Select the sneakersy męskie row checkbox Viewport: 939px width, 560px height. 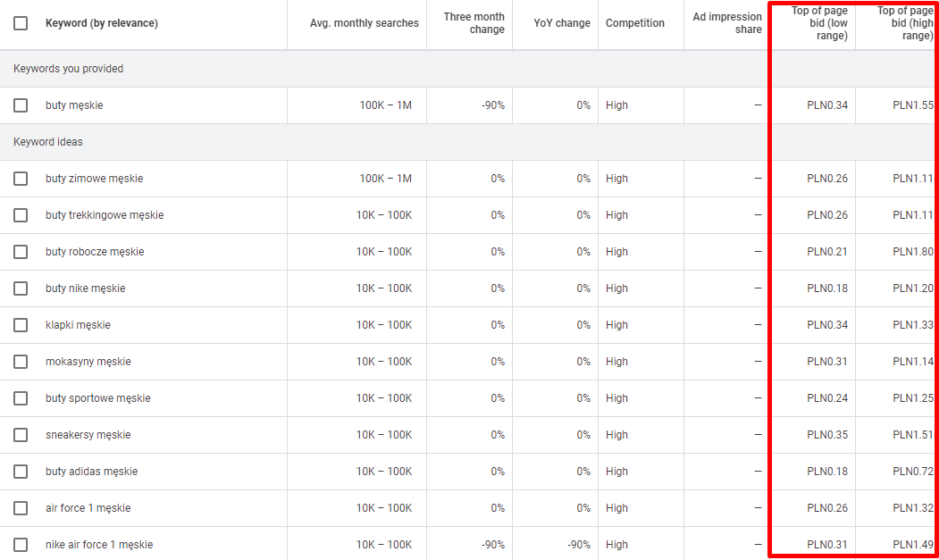21,435
